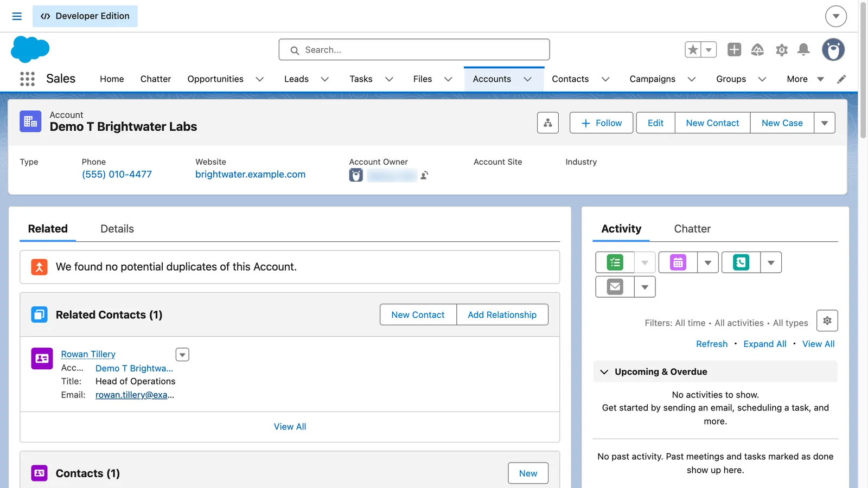Select the Activity tab

621,229
